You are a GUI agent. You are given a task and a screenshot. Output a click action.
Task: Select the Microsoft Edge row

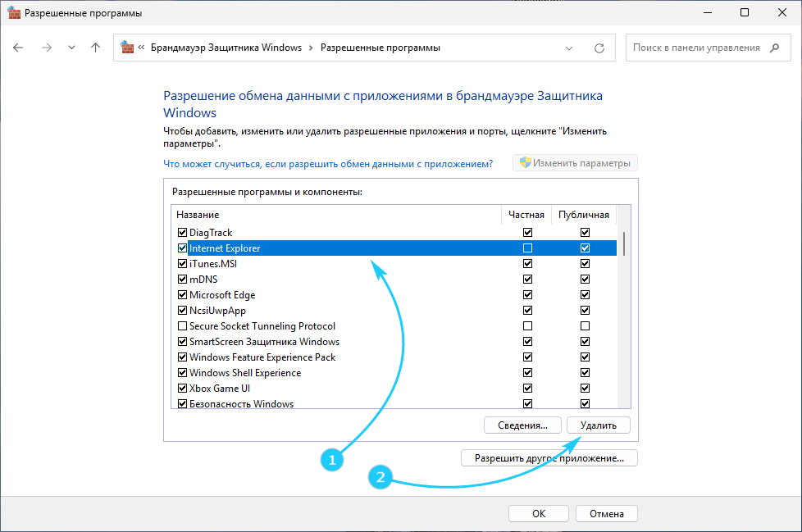pyautogui.click(x=394, y=295)
